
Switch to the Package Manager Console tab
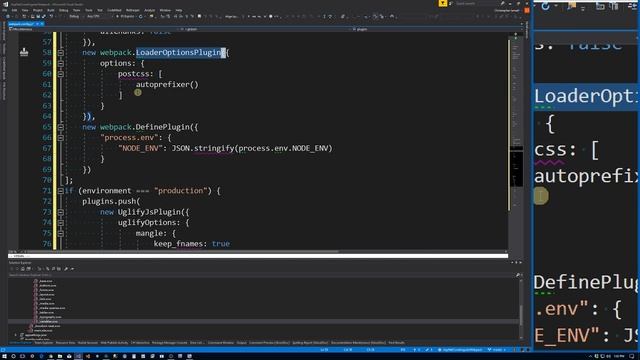169,343
